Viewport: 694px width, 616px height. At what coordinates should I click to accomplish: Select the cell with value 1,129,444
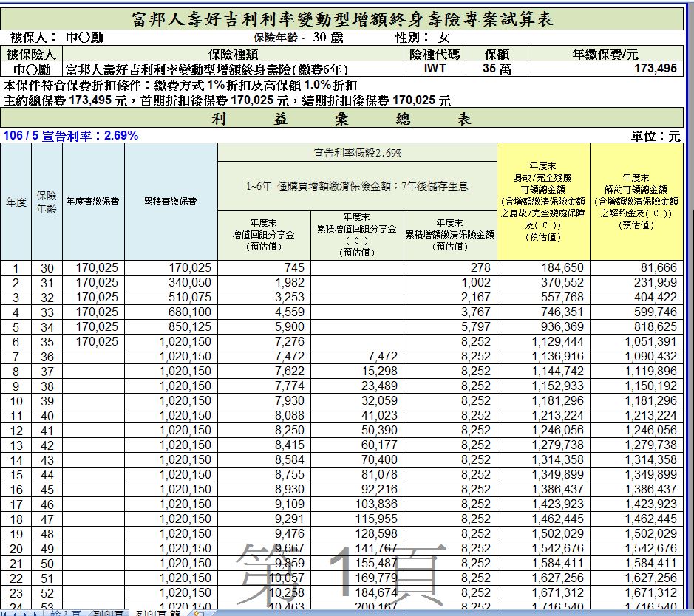pyautogui.click(x=543, y=341)
